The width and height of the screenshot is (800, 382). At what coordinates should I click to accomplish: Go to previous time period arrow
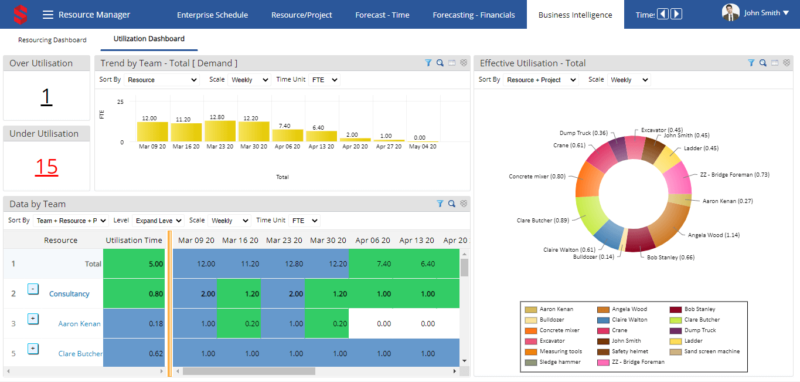663,14
